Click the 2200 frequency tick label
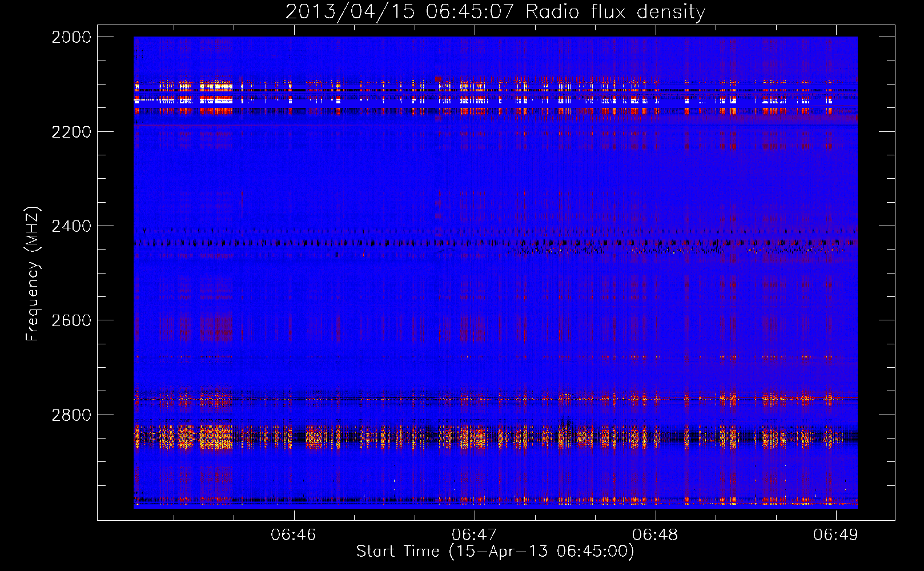924x571 pixels. point(71,132)
